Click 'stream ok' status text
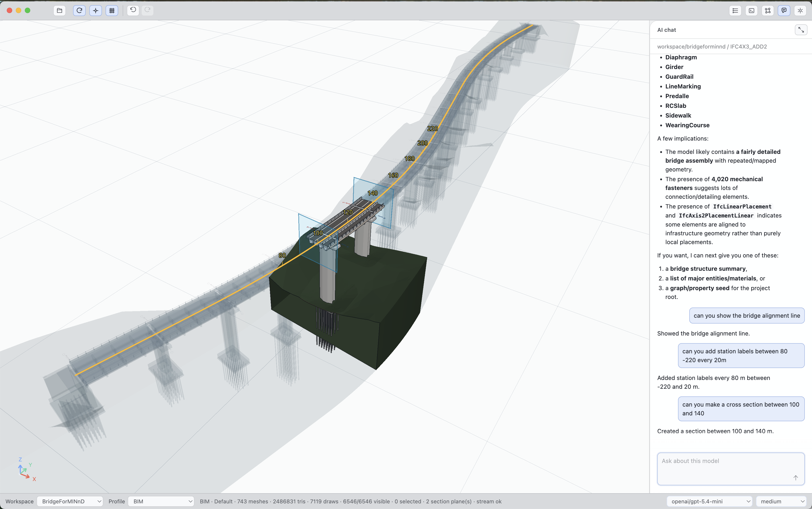The height and width of the screenshot is (509, 812). click(489, 501)
